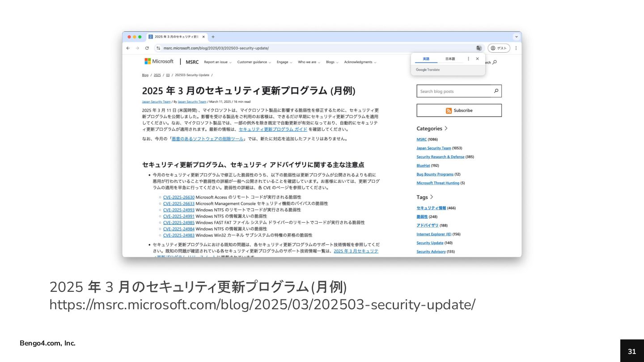Open the Internet Explorer (IE) tag link
Screen dimensions: 644x362
point(434,234)
